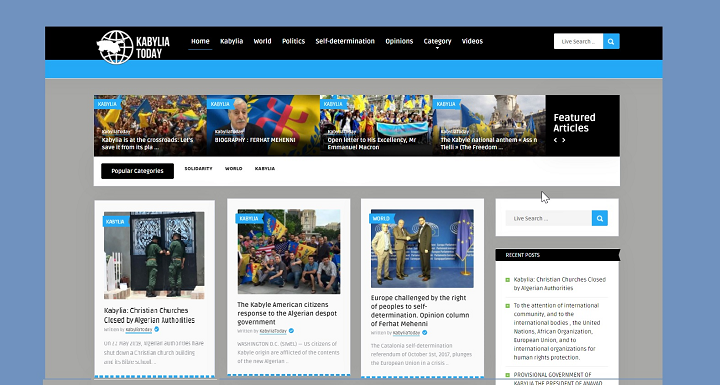The height and width of the screenshot is (385, 720).
Task: Open featured Kabyle national anthem article
Action: coord(489,143)
